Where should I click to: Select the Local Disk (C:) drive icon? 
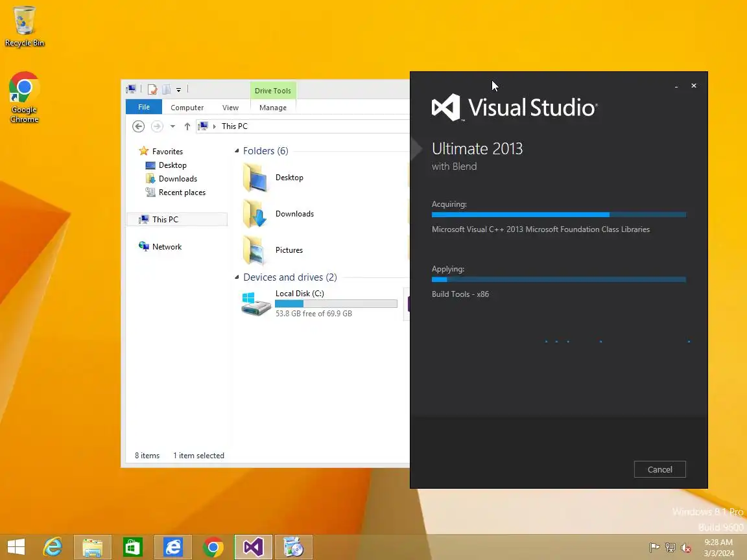point(256,304)
